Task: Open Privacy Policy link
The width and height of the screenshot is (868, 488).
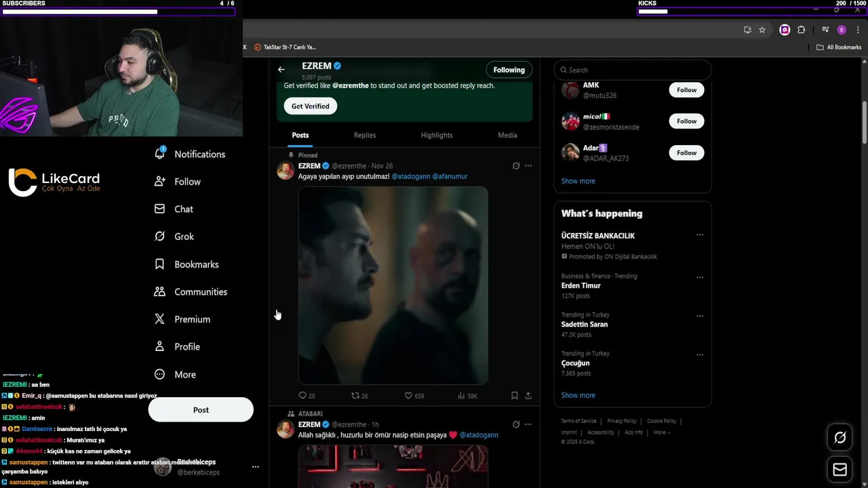Action: pyautogui.click(x=622, y=421)
